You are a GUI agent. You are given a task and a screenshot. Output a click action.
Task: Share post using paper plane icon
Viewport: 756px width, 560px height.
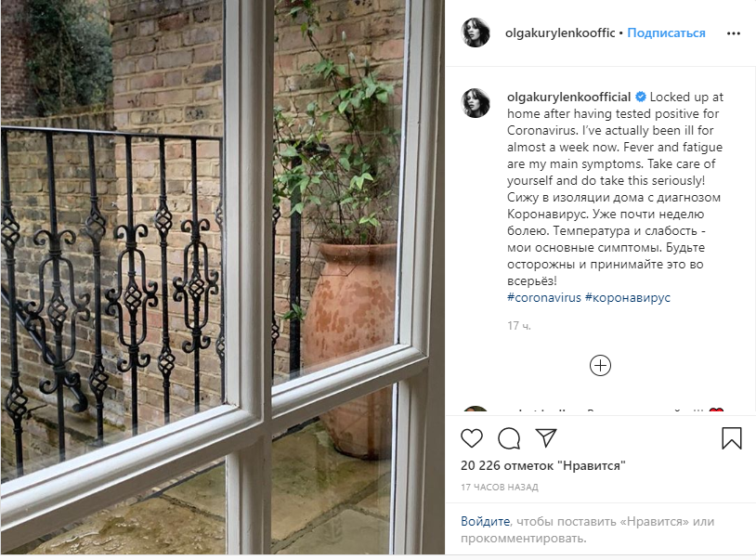546,437
